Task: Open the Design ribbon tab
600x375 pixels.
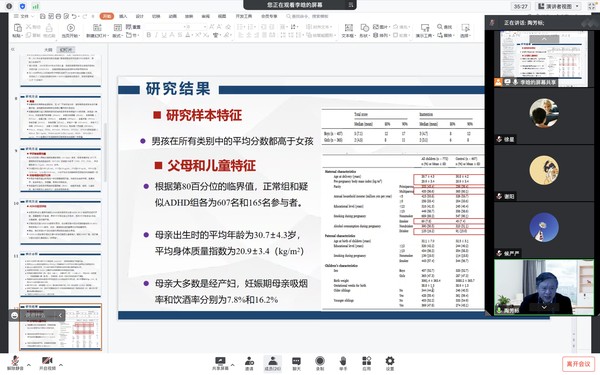Action: [140, 16]
